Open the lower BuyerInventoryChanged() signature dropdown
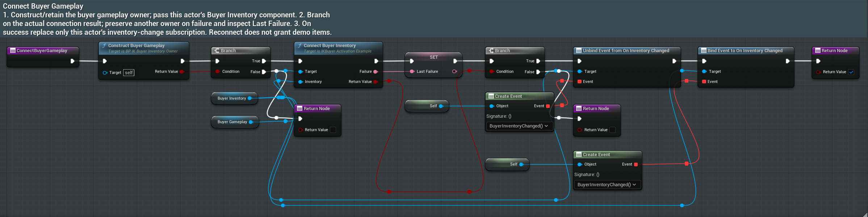Viewport: 868px width, 217px height. (x=607, y=185)
